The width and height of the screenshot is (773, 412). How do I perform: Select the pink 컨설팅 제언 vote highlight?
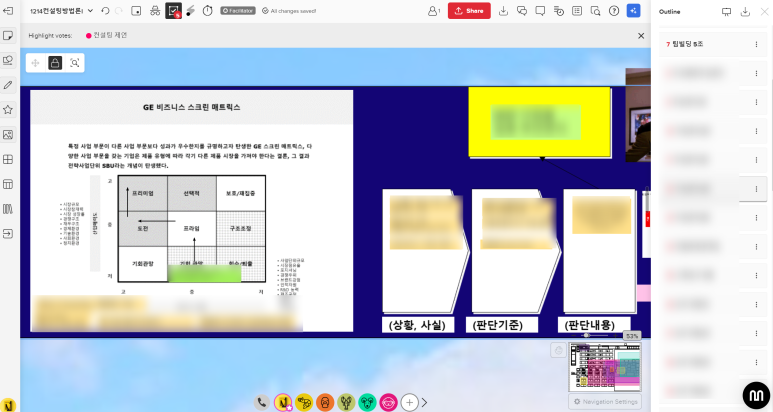tap(106, 35)
